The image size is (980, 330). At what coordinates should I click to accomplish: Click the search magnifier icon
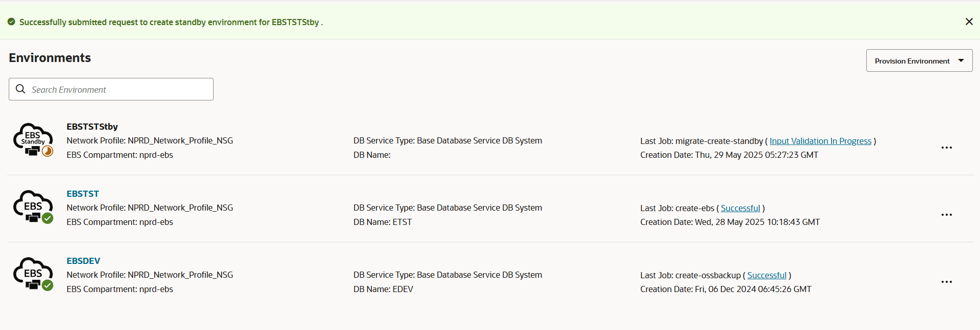(x=20, y=89)
